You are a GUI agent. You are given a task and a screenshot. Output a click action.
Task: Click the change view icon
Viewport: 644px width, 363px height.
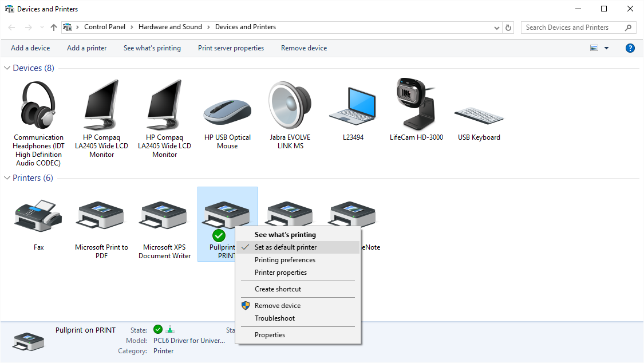[594, 48]
